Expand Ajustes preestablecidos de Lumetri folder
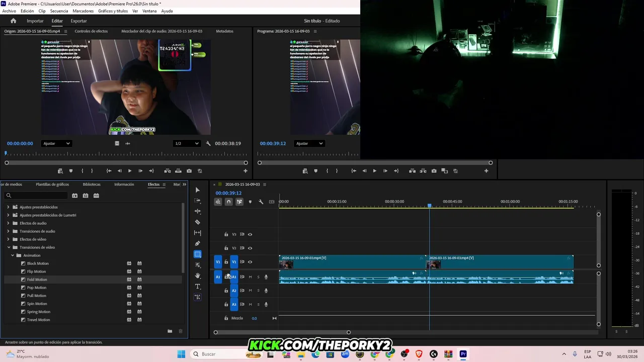The width and height of the screenshot is (644, 362). [8, 215]
